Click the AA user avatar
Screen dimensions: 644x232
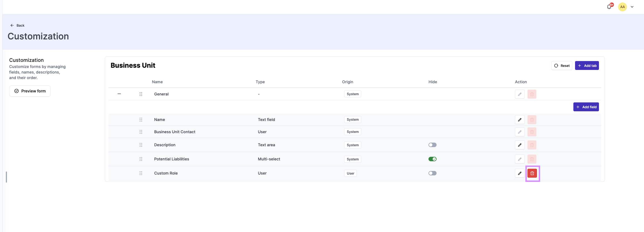(622, 7)
